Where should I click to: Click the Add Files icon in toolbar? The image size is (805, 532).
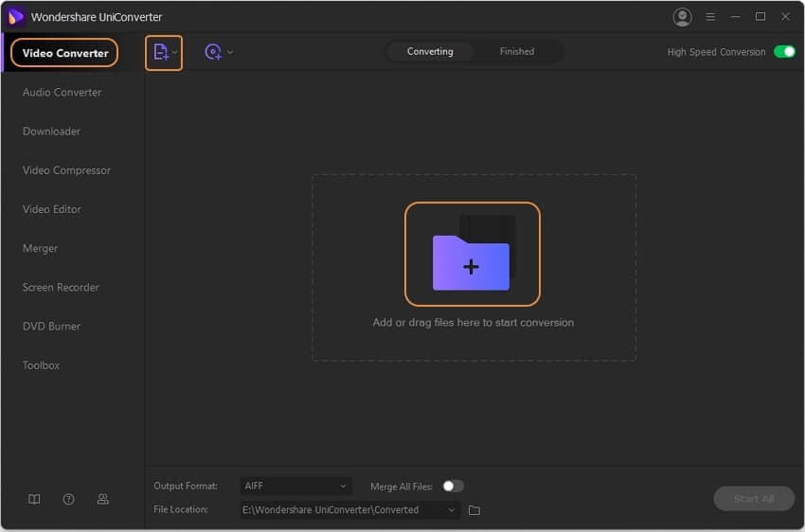161,52
